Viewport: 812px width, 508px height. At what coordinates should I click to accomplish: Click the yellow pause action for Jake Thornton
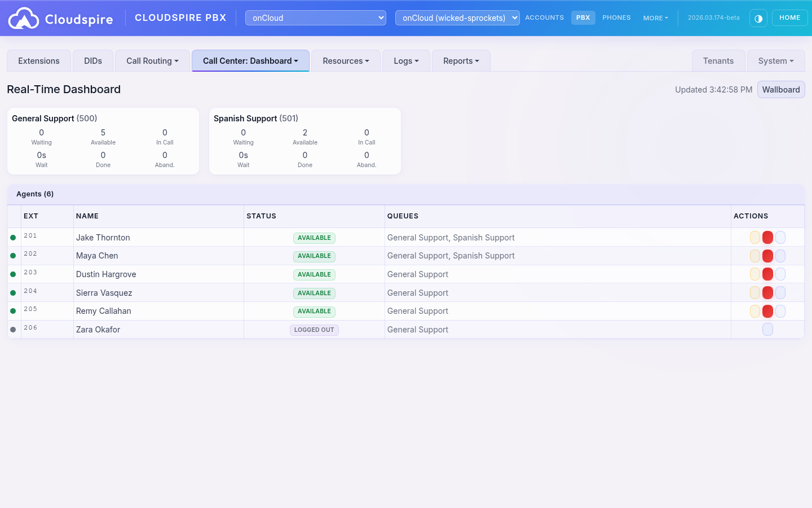click(755, 237)
